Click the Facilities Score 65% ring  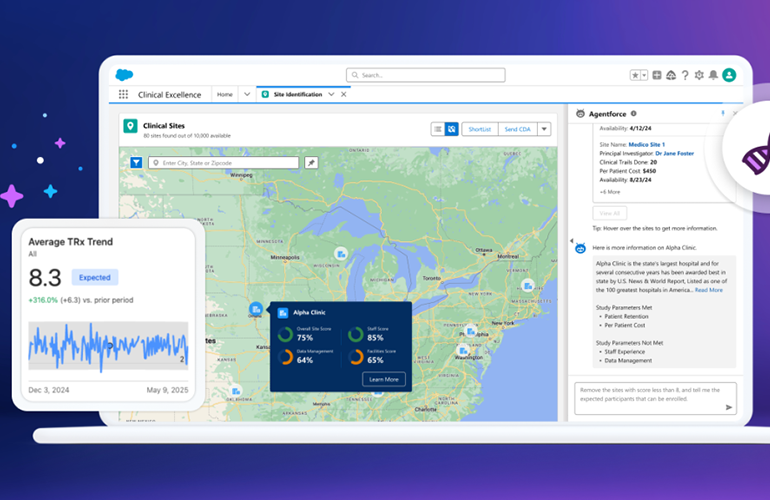coord(356,357)
